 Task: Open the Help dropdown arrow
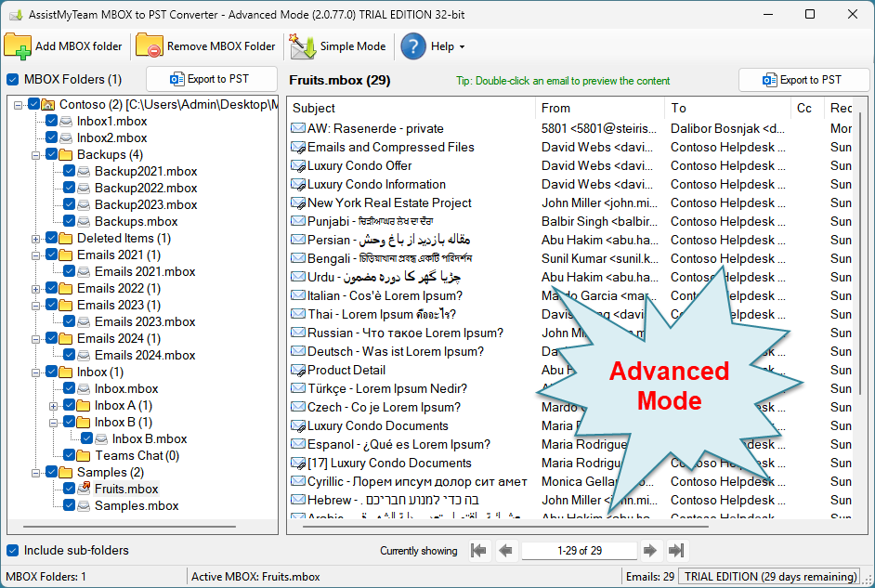tap(462, 47)
